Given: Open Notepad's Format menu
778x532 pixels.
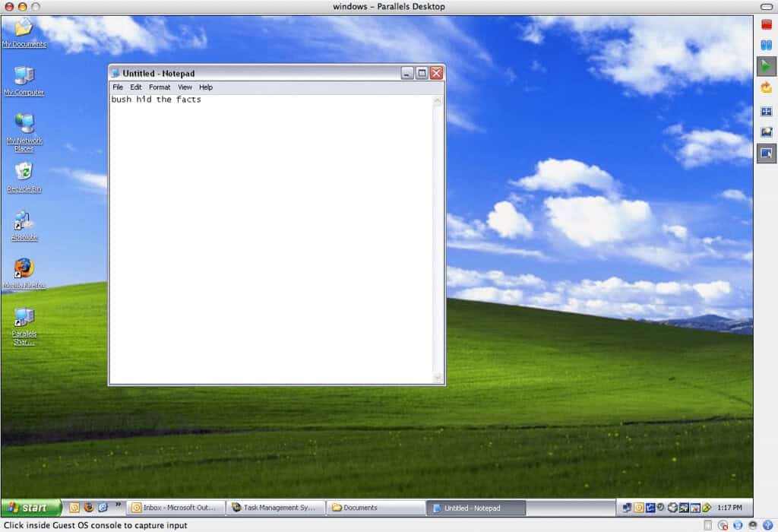Looking at the screenshot, I should click(x=160, y=87).
